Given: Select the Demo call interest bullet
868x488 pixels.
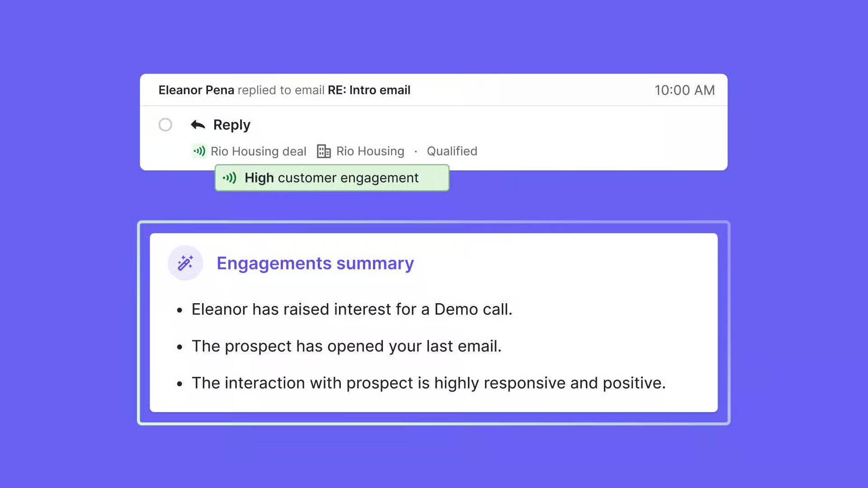Looking at the screenshot, I should coord(352,310).
